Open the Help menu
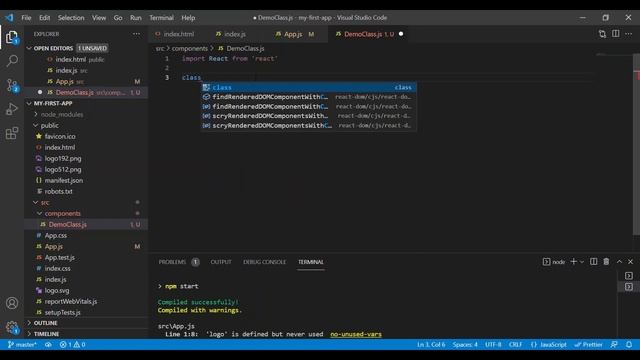The width and height of the screenshot is (640, 360). tap(188, 18)
